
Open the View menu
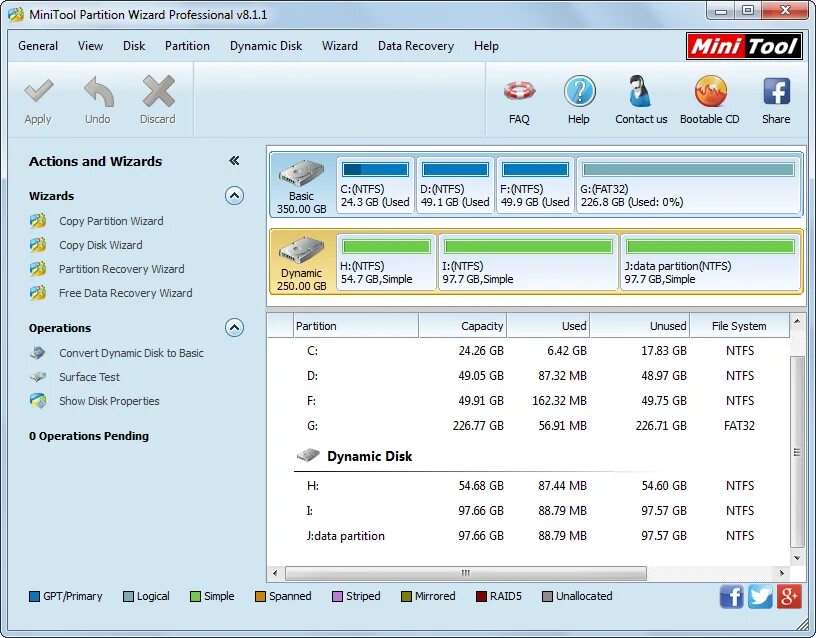point(91,46)
